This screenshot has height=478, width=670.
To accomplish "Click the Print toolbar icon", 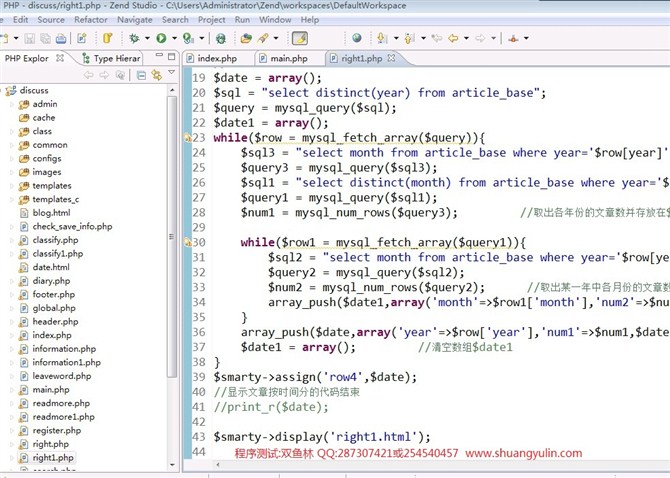I will (61, 38).
